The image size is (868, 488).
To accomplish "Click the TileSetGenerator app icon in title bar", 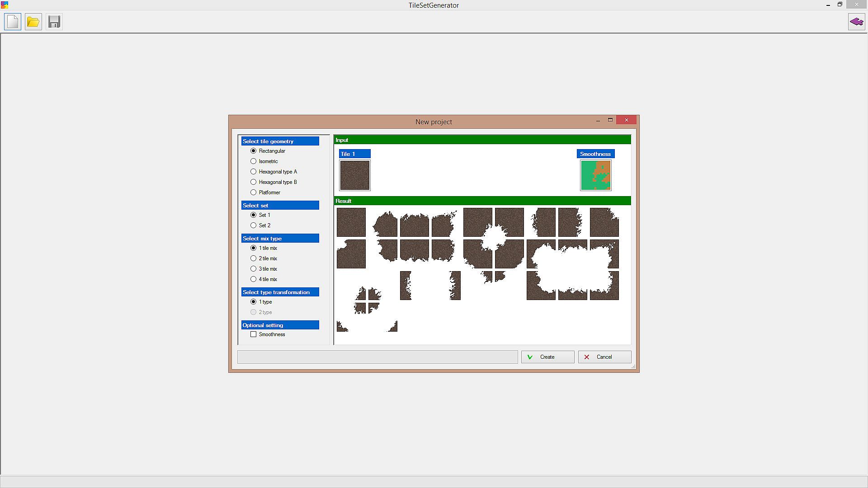I will point(5,5).
